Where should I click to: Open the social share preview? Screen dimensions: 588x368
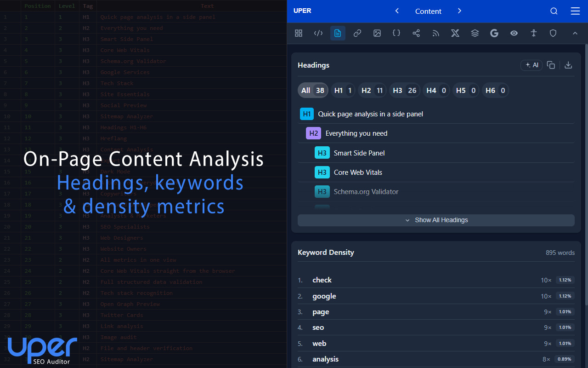coord(416,33)
